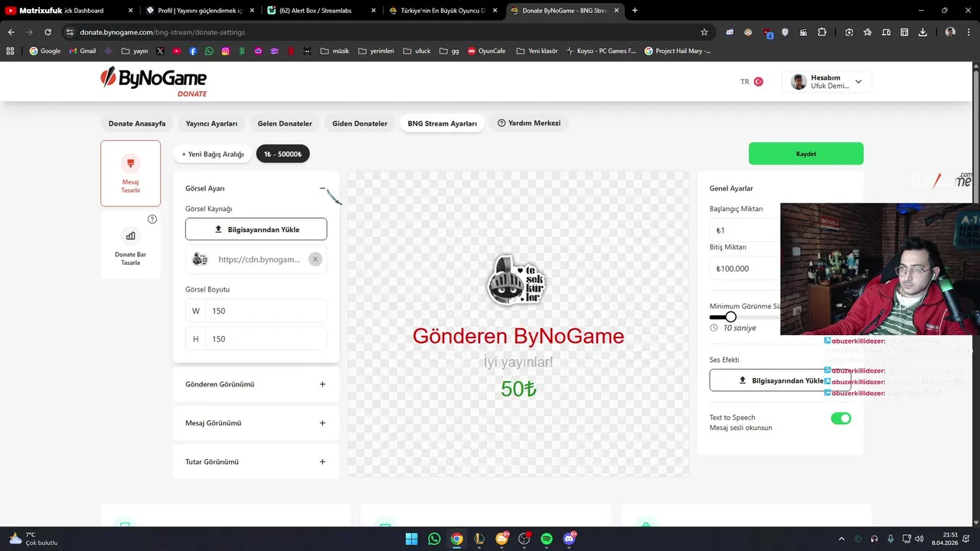Clear the image URL with the x icon
This screenshot has height=551, width=980.
315,259
